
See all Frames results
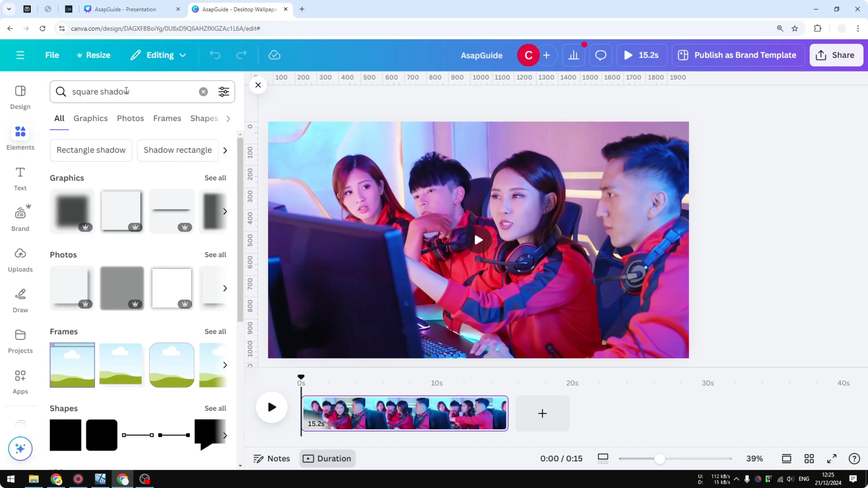coord(215,331)
